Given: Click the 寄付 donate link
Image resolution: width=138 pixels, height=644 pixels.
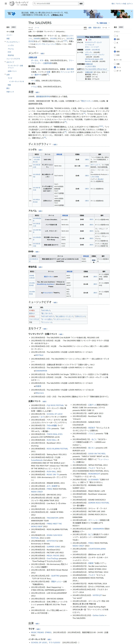Looking at the screenshot, I should coord(113,4).
